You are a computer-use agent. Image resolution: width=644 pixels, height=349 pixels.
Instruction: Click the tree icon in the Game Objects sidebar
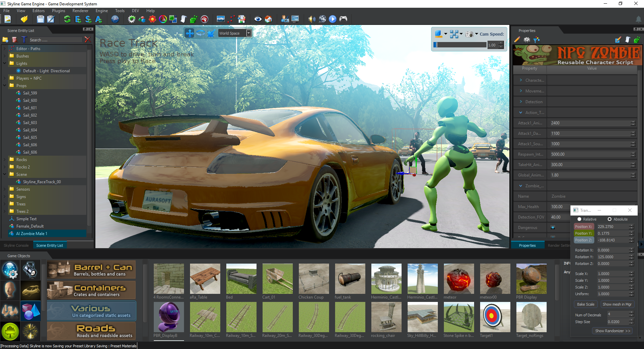click(10, 332)
